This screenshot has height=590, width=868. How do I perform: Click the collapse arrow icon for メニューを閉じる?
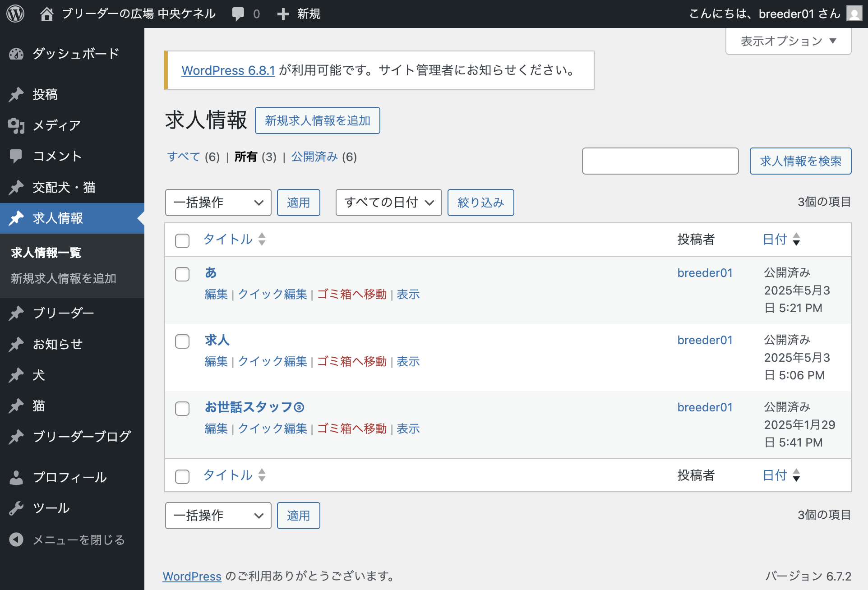click(x=16, y=539)
